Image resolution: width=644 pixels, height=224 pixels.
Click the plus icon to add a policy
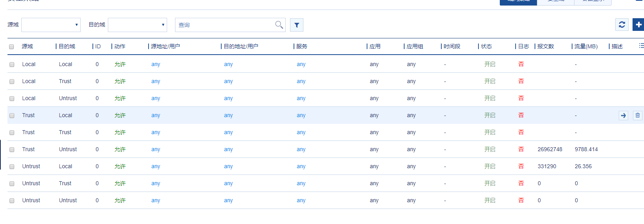pyautogui.click(x=638, y=25)
